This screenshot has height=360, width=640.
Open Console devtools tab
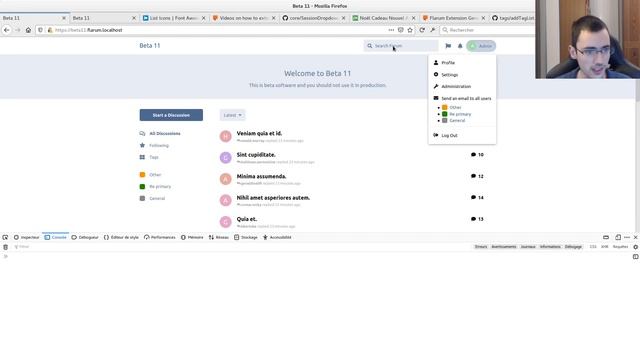click(56, 237)
